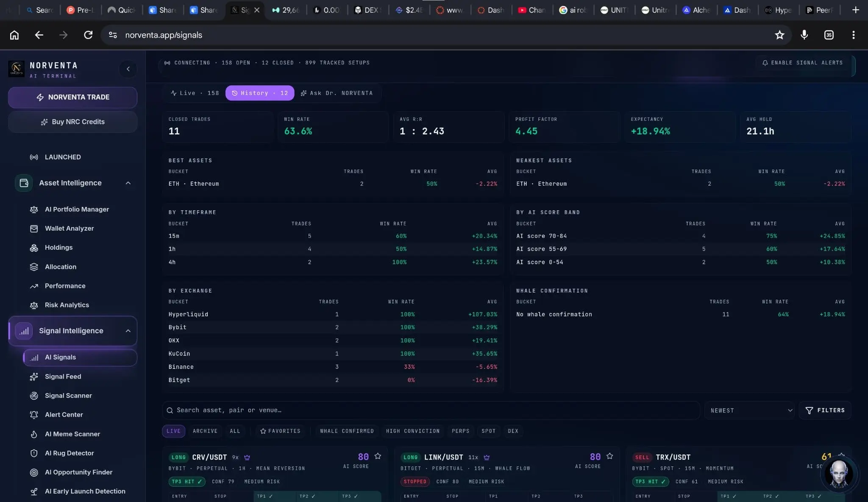Collapse the sidebar with chevron button
Screen dimensions: 868x502
128,69
